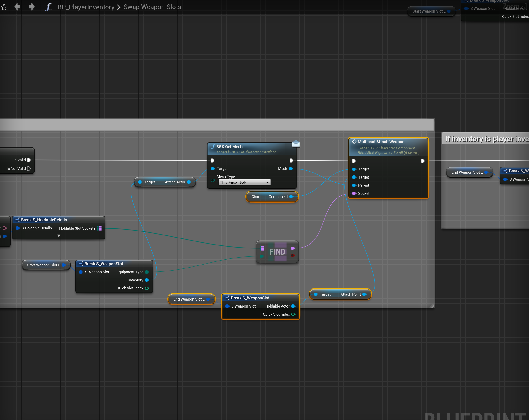The width and height of the screenshot is (529, 420).
Task: Click the Multicast Attach Weapon event icon
Action: tap(354, 142)
